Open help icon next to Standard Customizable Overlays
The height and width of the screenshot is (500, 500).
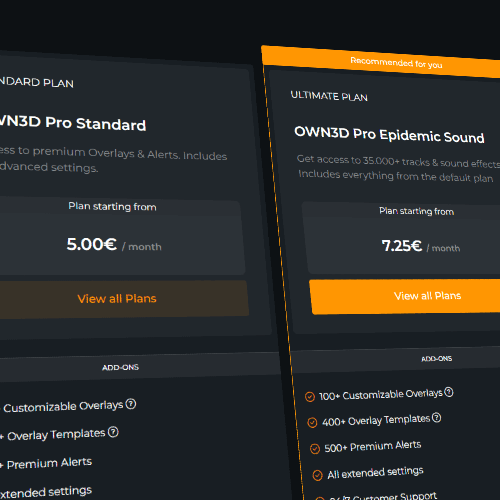click(x=131, y=404)
